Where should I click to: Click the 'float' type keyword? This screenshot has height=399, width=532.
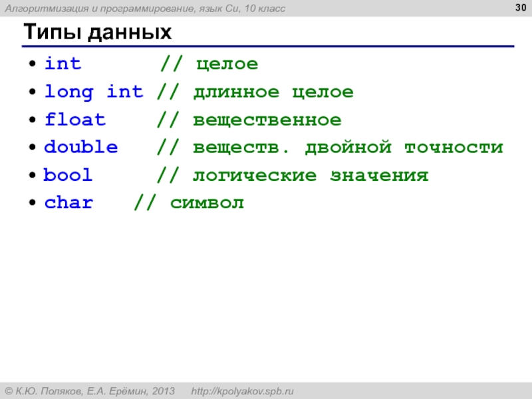[x=75, y=120]
